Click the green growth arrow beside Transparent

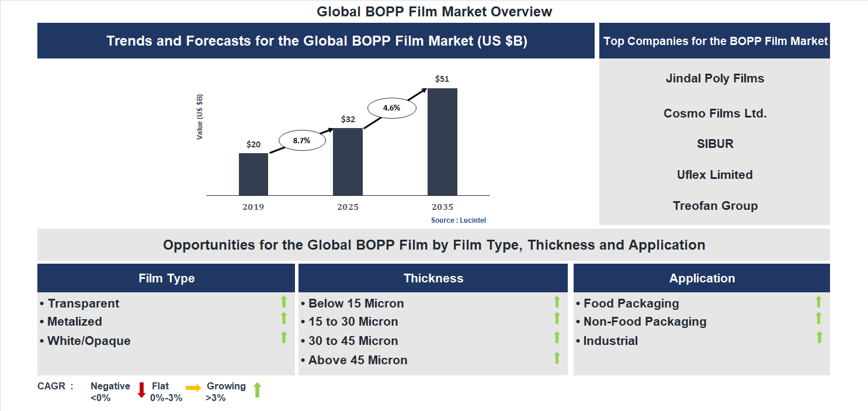[283, 302]
